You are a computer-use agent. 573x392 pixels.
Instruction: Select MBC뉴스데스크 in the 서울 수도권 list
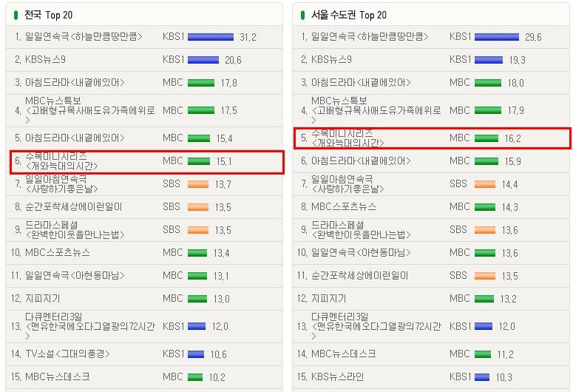pyautogui.click(x=344, y=354)
